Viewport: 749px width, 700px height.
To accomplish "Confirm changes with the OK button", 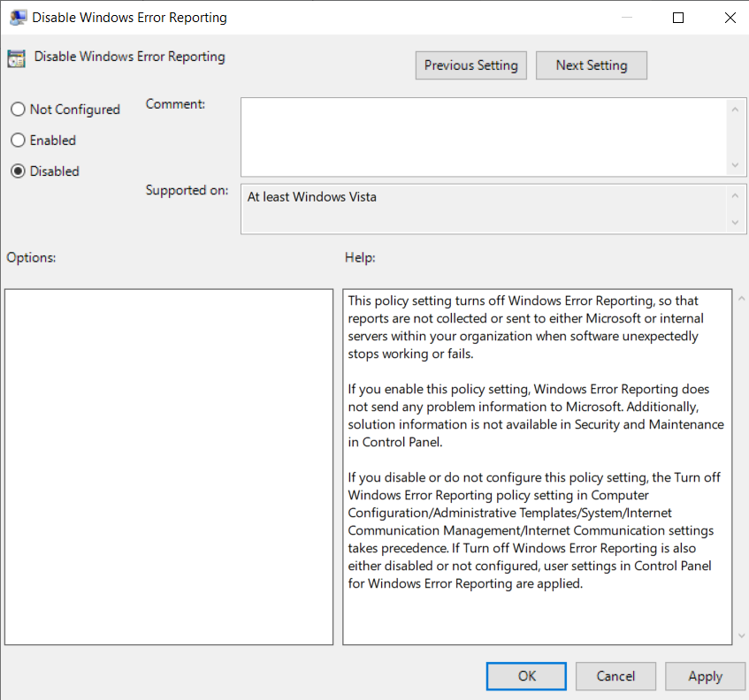I will (527, 676).
